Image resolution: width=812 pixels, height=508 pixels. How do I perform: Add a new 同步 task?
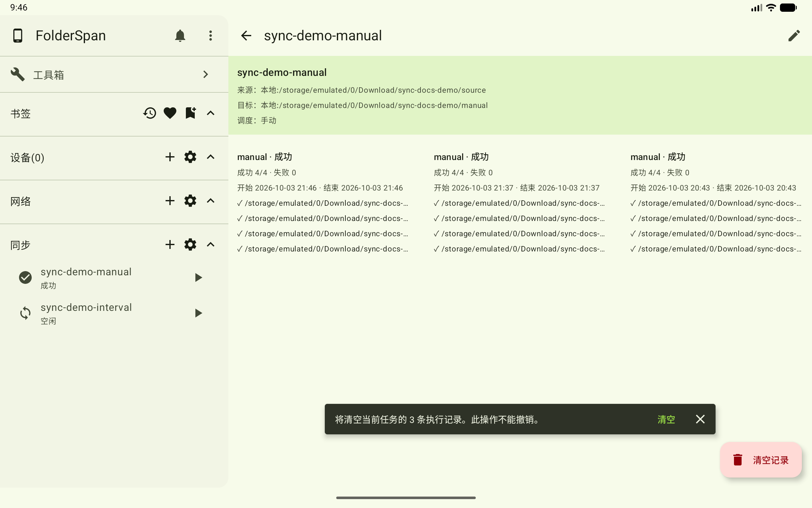point(170,244)
